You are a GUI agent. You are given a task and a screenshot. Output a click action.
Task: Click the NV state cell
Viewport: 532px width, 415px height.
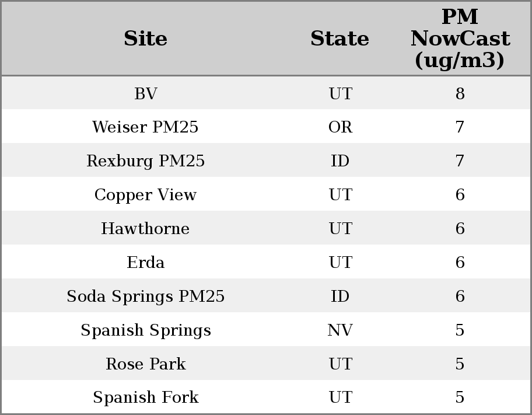(x=340, y=330)
